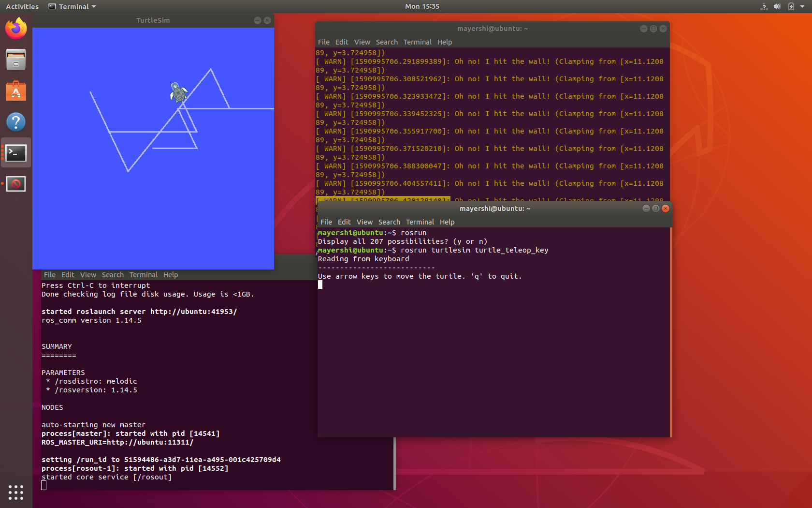Close the TurtleSim window

pos(267,20)
